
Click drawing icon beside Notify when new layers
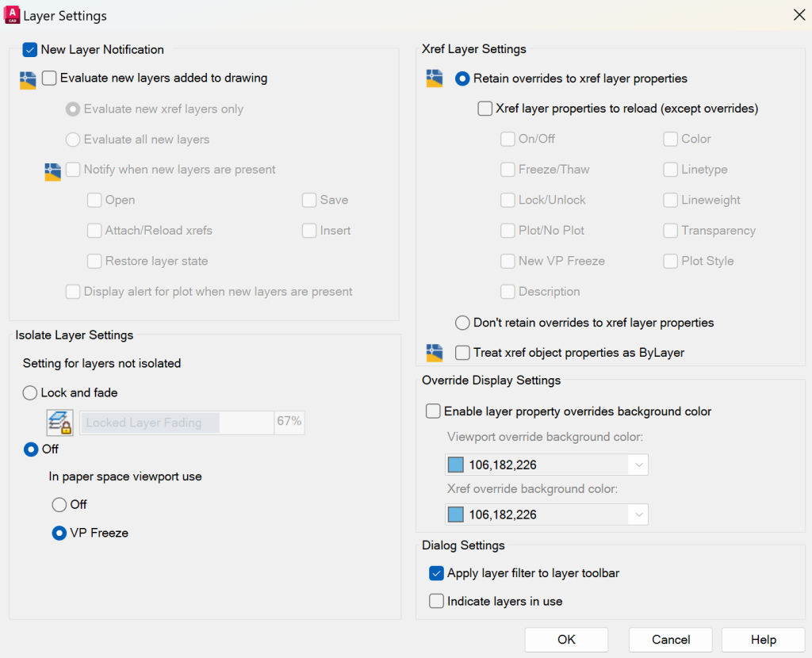click(52, 170)
